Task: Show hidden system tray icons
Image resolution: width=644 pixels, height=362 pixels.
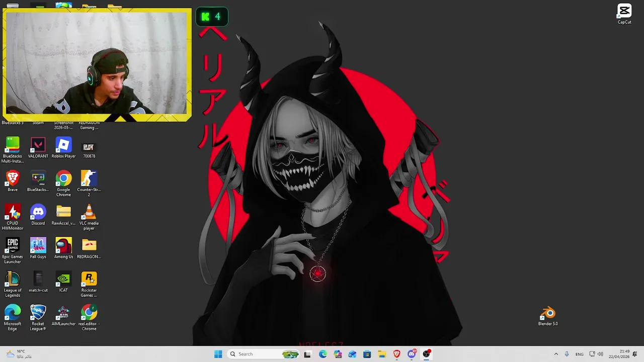Action: coord(556,354)
